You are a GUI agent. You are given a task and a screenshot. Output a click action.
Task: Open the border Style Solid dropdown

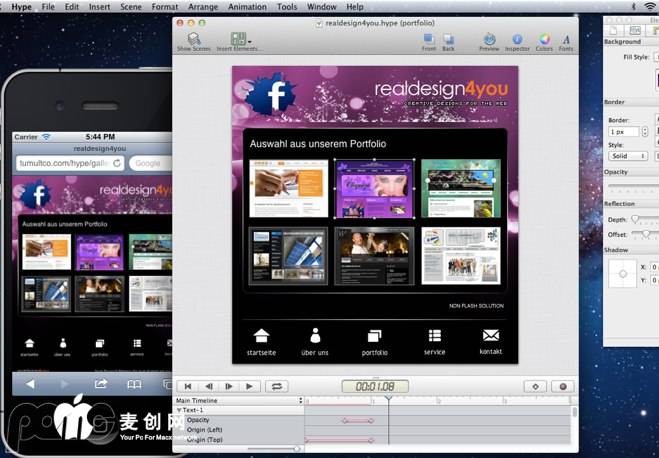(x=629, y=156)
